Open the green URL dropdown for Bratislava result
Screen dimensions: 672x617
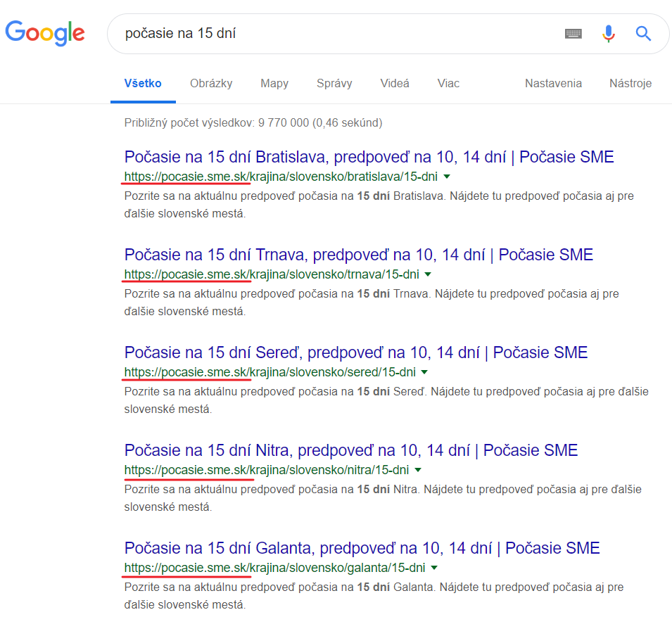pos(448,177)
